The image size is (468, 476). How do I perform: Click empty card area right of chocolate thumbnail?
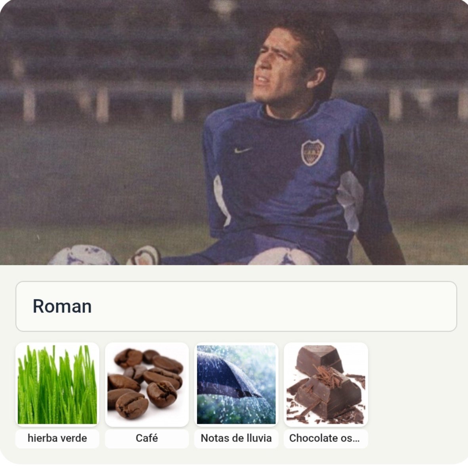[x=412, y=395]
